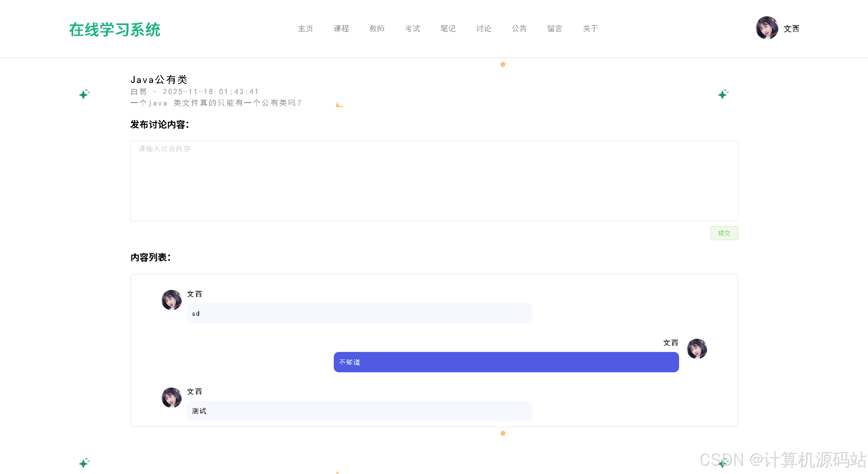
Task: Click the user avatar in header
Action: [767, 28]
